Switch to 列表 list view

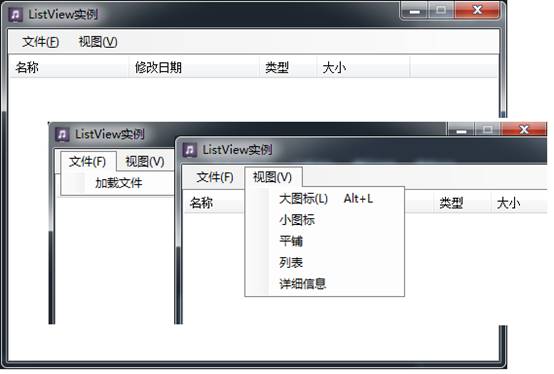pos(291,262)
